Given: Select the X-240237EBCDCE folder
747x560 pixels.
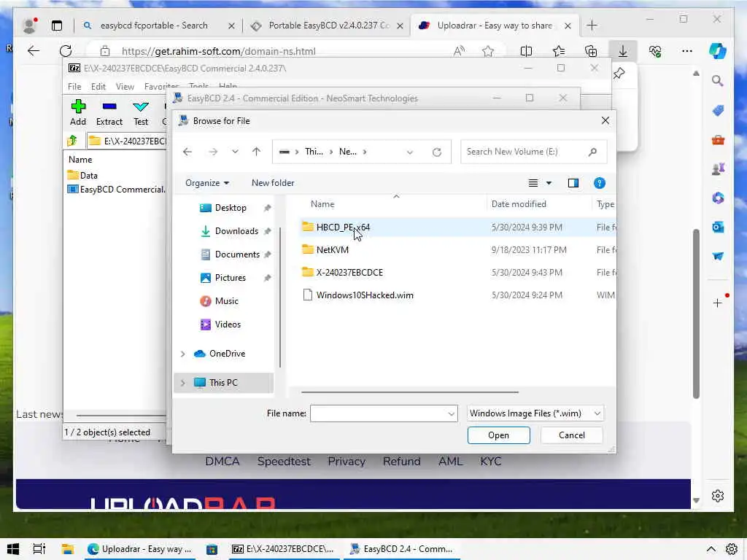Looking at the screenshot, I should coord(349,273).
